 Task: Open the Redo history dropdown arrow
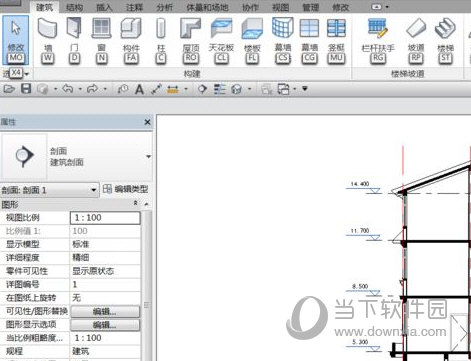(x=105, y=89)
